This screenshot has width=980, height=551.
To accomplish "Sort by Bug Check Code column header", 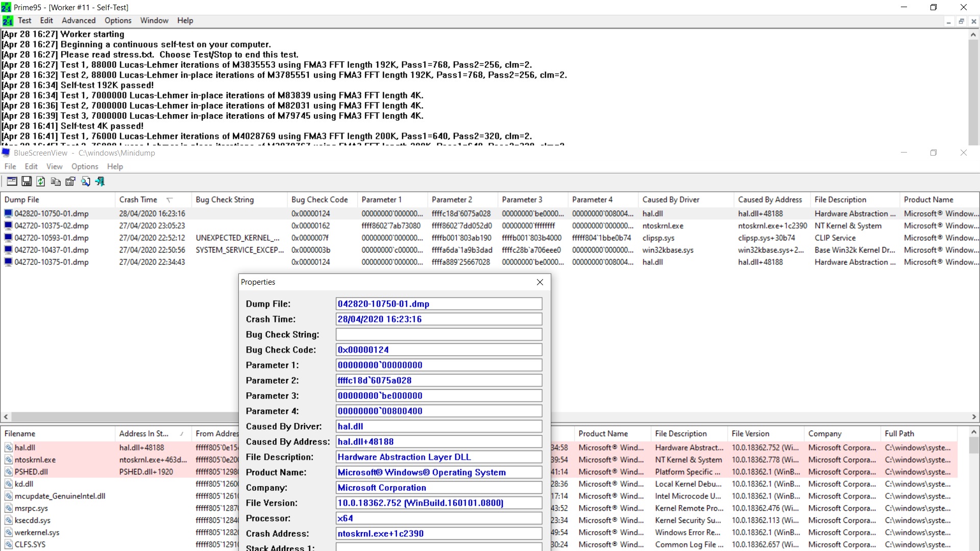I will 323,200.
